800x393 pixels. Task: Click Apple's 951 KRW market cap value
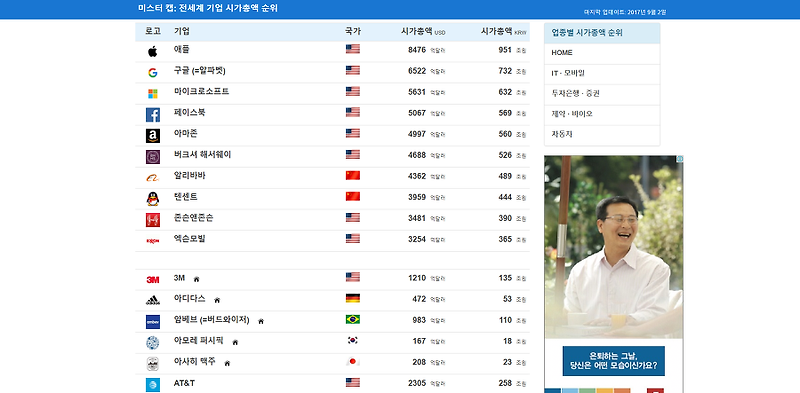(x=505, y=50)
